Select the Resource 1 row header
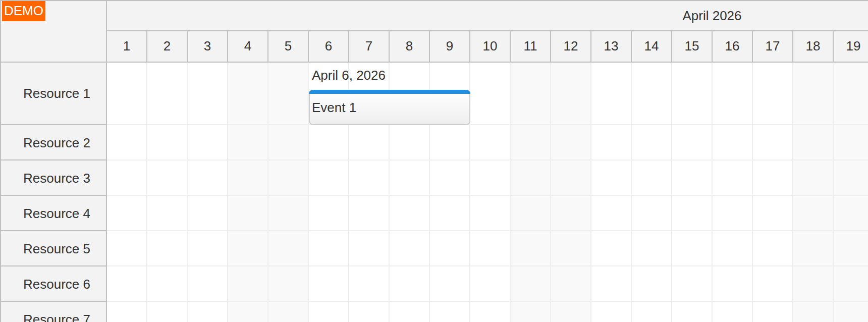Image resolution: width=868 pixels, height=322 pixels. coord(56,93)
